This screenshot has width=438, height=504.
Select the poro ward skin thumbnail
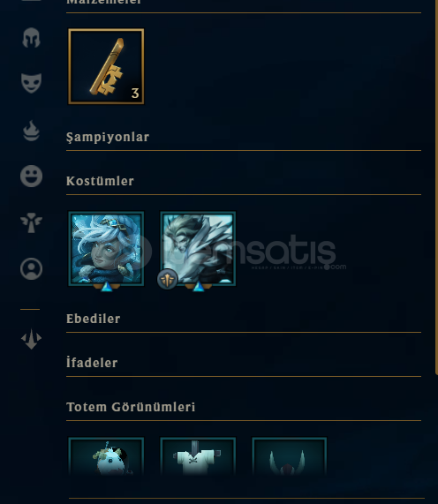pyautogui.click(x=106, y=456)
